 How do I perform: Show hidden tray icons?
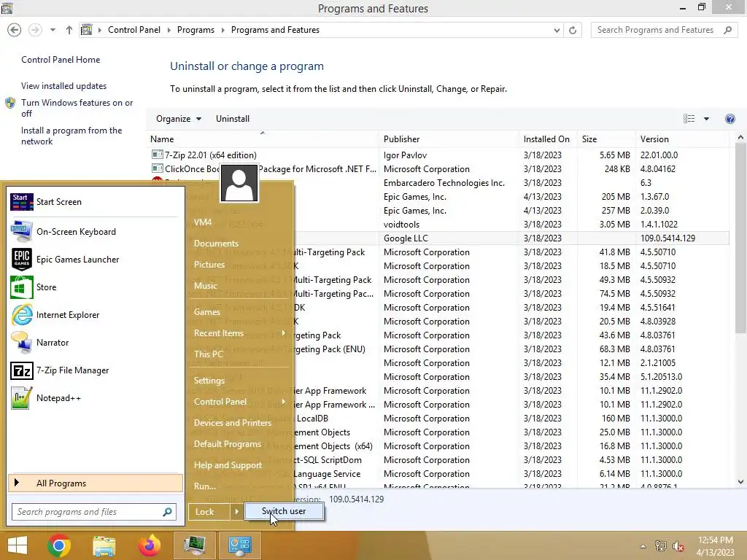pos(643,546)
